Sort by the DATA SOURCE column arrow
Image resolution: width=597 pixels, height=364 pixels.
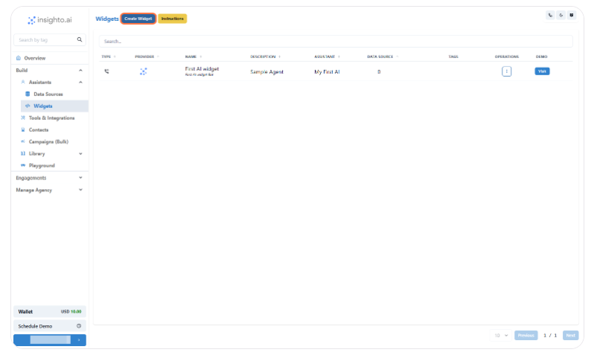click(x=397, y=57)
